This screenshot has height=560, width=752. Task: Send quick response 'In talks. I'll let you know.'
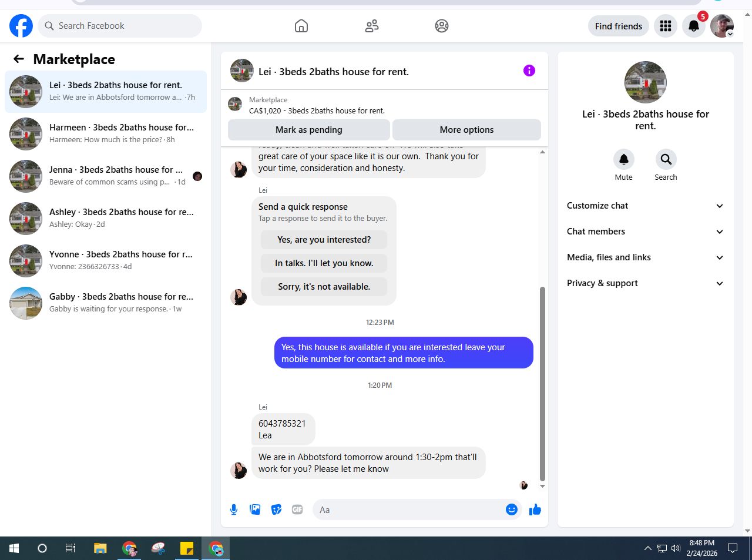click(324, 263)
